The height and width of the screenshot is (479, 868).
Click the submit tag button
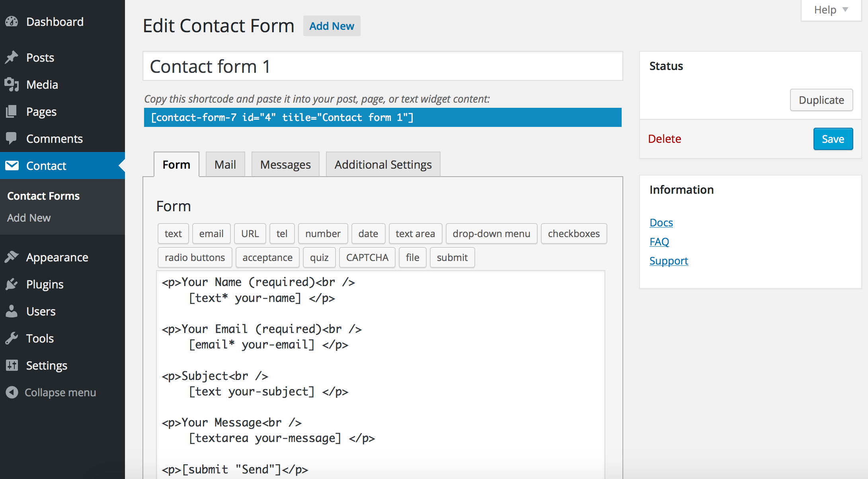[x=453, y=257]
